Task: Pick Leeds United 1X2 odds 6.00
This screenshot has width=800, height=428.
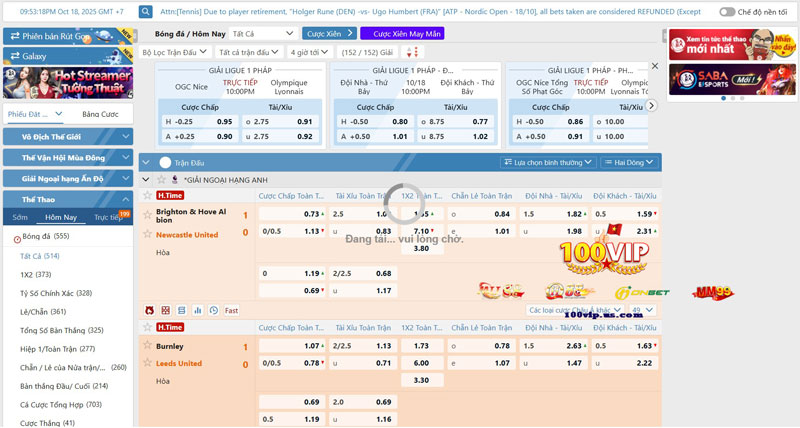Action: pyautogui.click(x=421, y=363)
